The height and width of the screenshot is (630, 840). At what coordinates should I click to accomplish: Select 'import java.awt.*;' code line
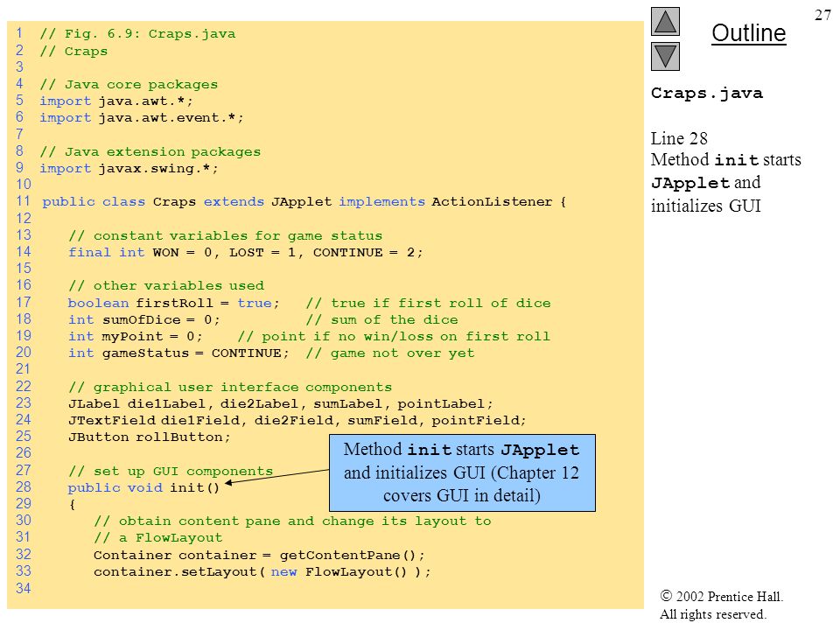click(x=116, y=101)
